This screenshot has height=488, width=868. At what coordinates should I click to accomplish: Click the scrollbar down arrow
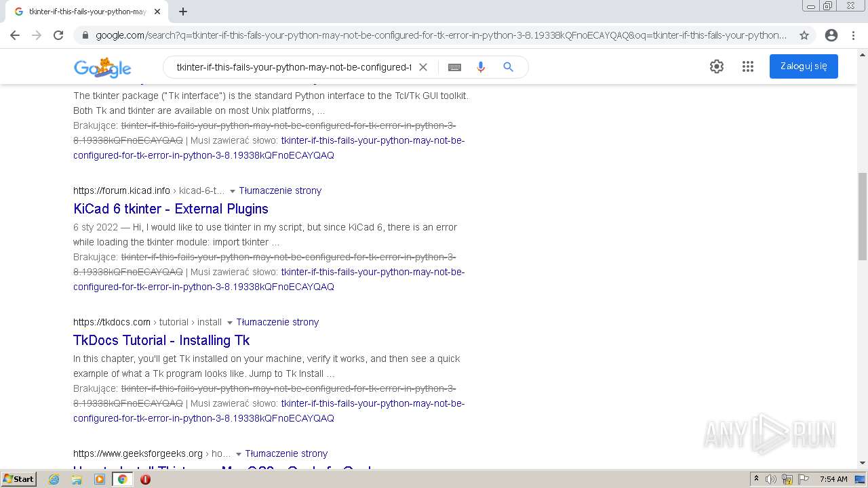tap(862, 463)
